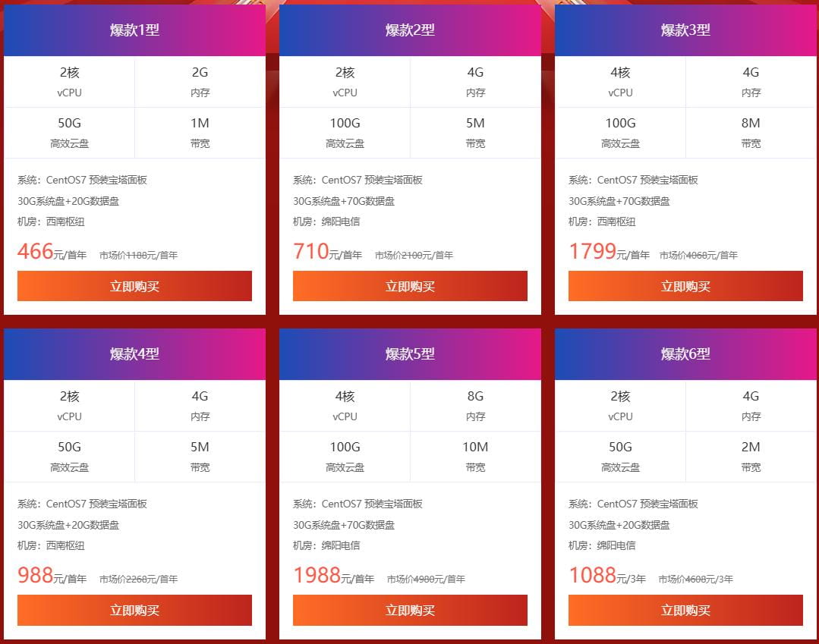The height and width of the screenshot is (644, 819).
Task: Click the 2M 带宽 cell of 爆款6型
Action: [x=751, y=456]
